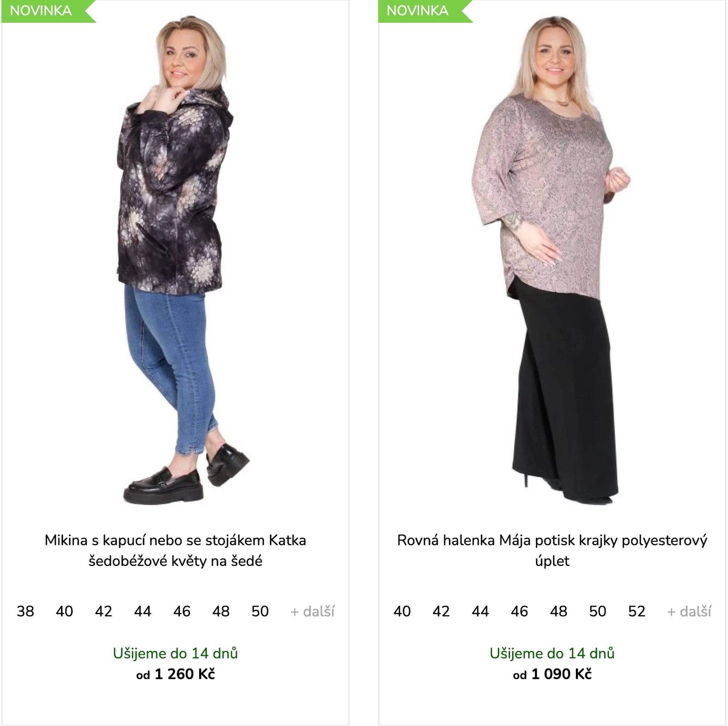
Task: Open the Mikina s kapucí Katka title link
Action: [x=175, y=551]
